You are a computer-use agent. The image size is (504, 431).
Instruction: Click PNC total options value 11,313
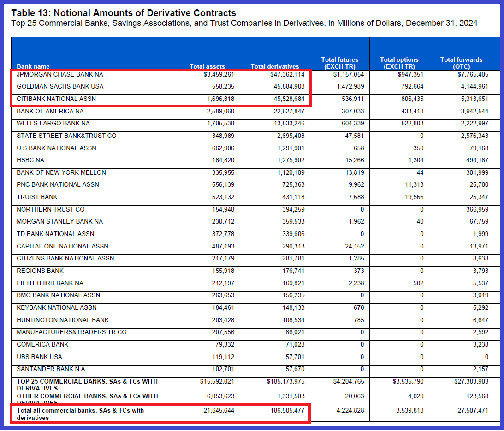pos(414,184)
